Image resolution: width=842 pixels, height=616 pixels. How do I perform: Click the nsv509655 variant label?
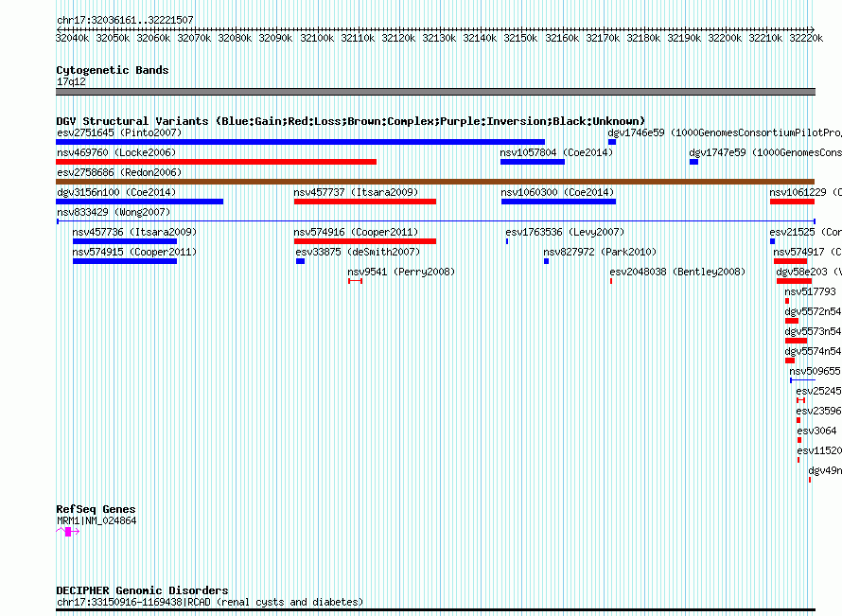click(x=815, y=371)
